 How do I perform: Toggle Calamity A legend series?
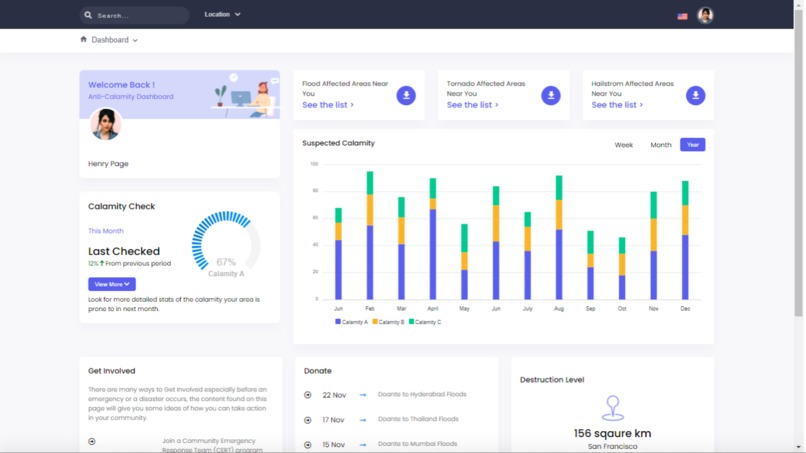(352, 322)
